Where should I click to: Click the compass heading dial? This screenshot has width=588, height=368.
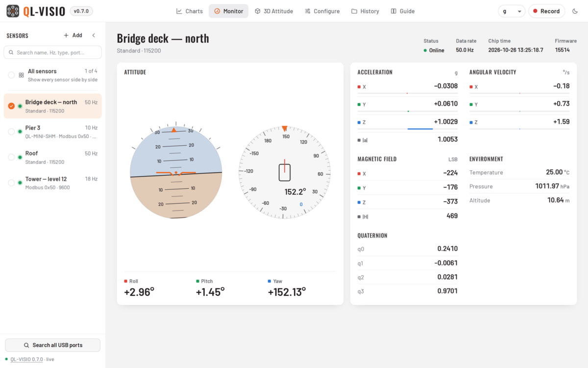click(285, 172)
